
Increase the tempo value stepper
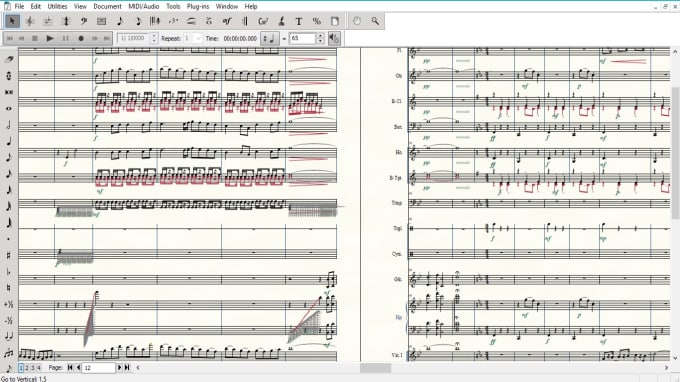tap(320, 36)
